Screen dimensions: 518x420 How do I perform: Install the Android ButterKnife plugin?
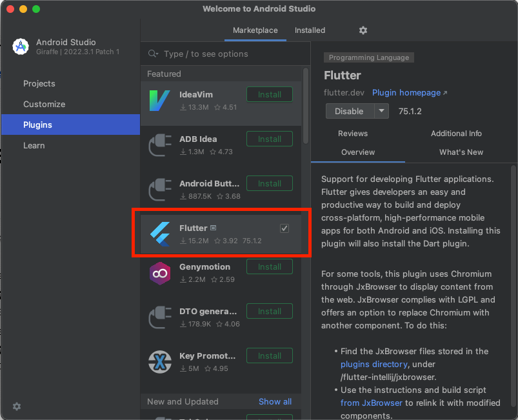(270, 183)
